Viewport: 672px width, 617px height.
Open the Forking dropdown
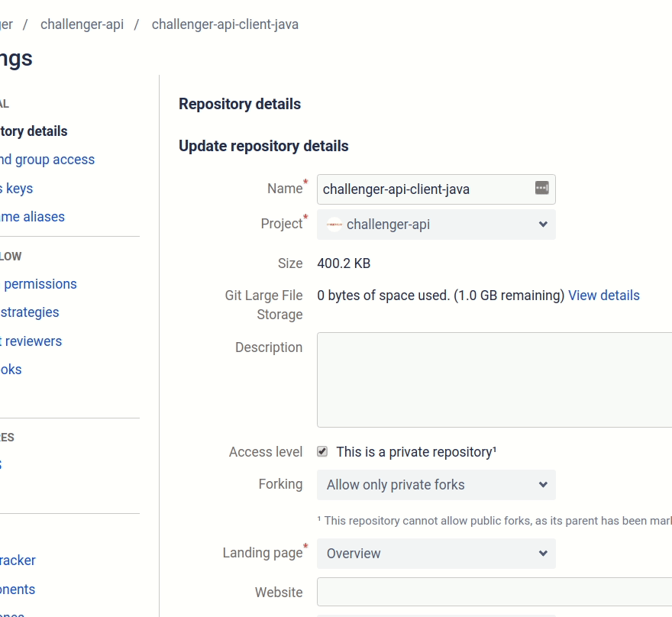(436, 485)
